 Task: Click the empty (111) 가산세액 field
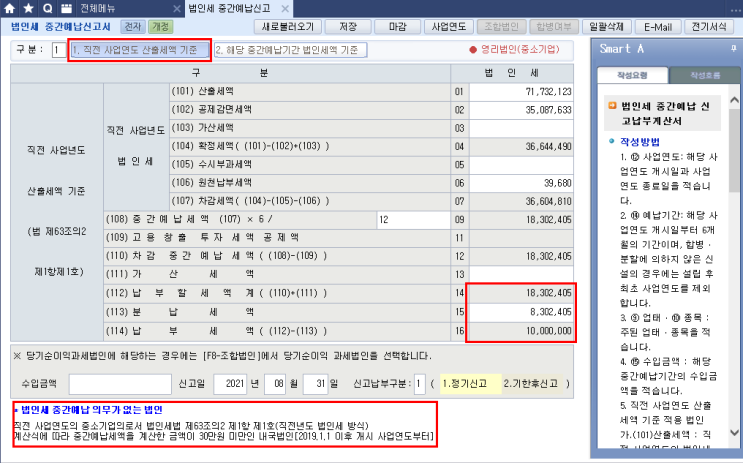521,274
